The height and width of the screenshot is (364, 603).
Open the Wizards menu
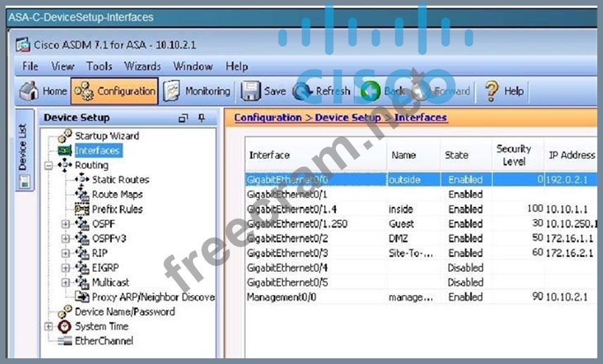tap(142, 66)
